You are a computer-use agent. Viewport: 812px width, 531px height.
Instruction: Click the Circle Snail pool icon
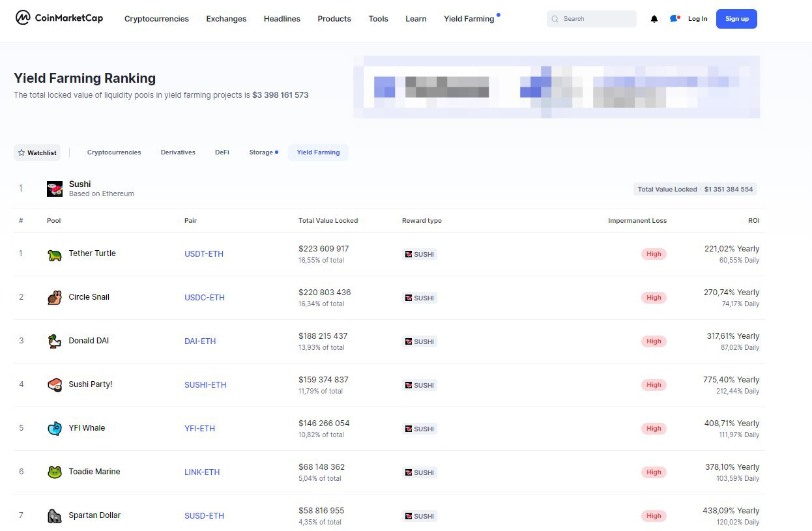point(55,298)
